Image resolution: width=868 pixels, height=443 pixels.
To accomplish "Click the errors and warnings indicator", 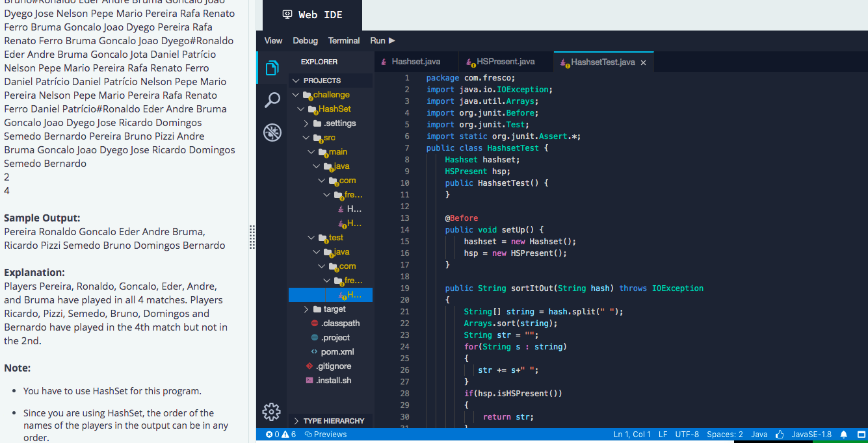I will tap(280, 434).
